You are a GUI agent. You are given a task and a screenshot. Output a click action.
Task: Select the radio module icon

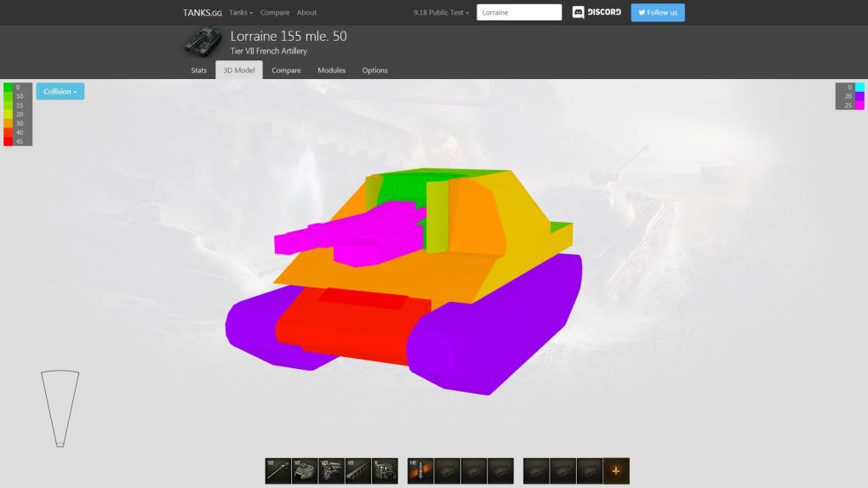[x=385, y=470]
